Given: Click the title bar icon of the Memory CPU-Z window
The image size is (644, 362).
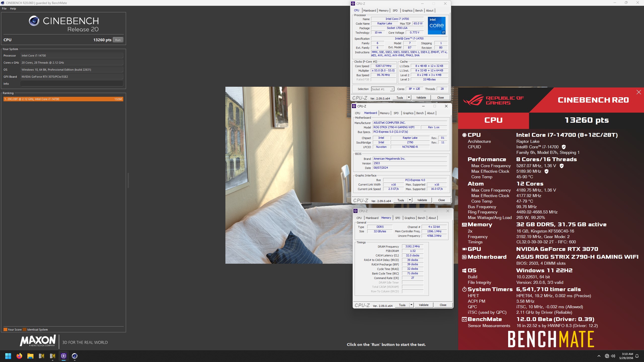Looking at the screenshot, I should [x=356, y=211].
